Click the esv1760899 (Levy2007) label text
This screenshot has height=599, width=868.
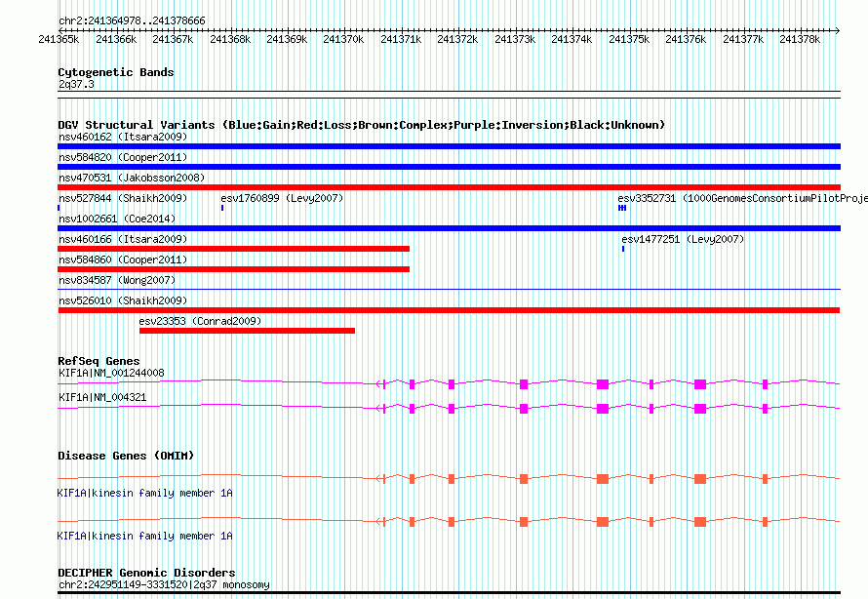[282, 198]
